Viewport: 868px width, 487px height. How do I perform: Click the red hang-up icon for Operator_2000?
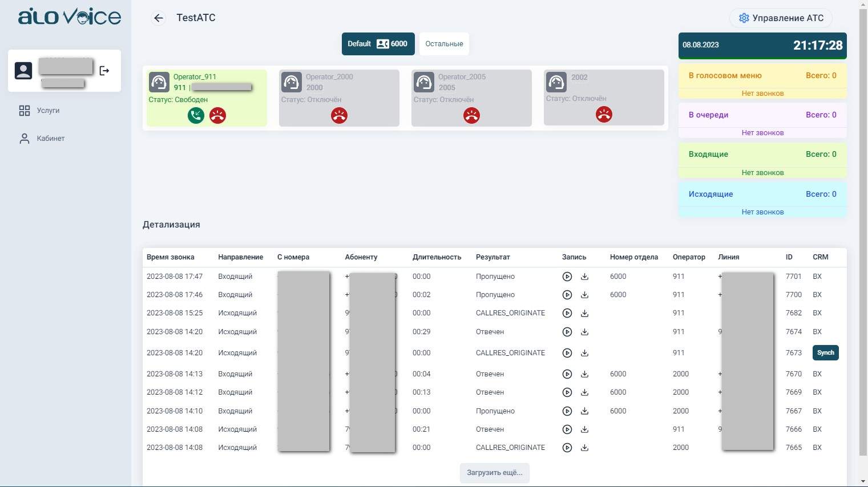(x=339, y=116)
